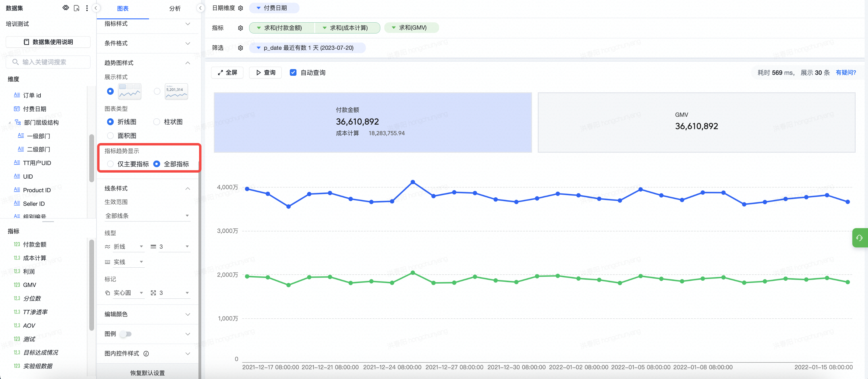868x379 pixels.
Task: Collapse the chart settings panel chevron
Action: [x=200, y=8]
